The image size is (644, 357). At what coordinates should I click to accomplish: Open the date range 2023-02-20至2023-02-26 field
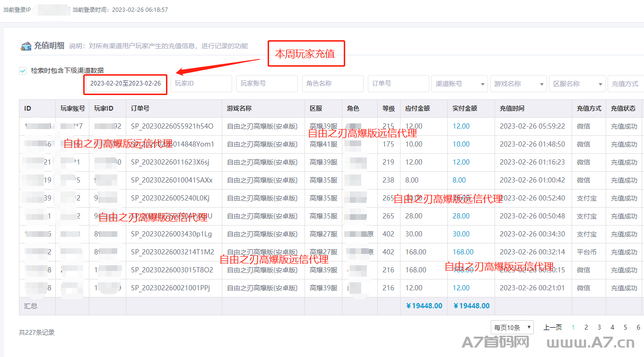pos(125,84)
